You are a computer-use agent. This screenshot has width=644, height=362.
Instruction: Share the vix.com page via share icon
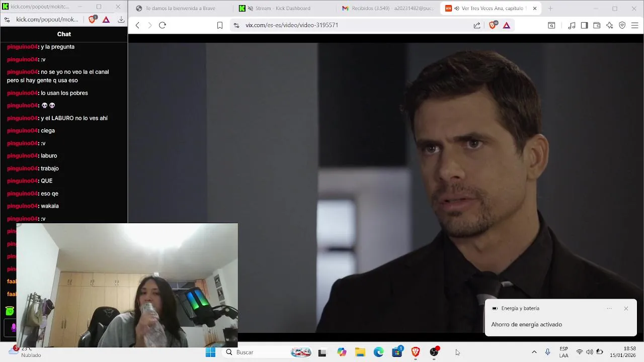(477, 25)
